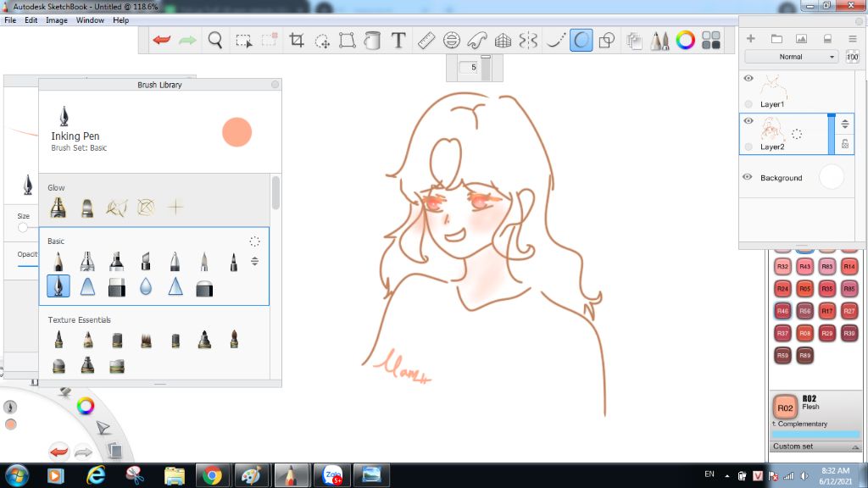Click the clear layer icon in layer panel
The height and width of the screenshot is (488, 868).
tap(827, 39)
